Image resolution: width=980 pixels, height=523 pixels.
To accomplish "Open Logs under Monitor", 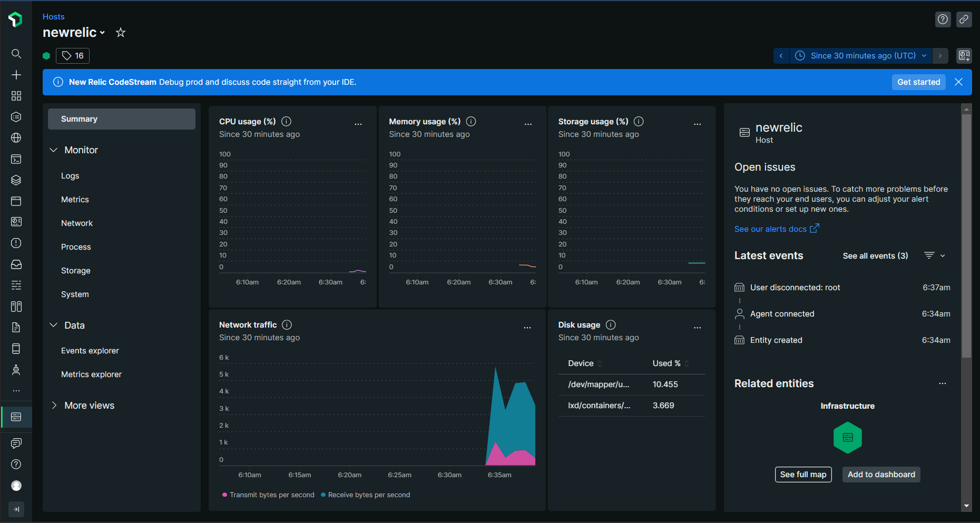I will pos(70,176).
